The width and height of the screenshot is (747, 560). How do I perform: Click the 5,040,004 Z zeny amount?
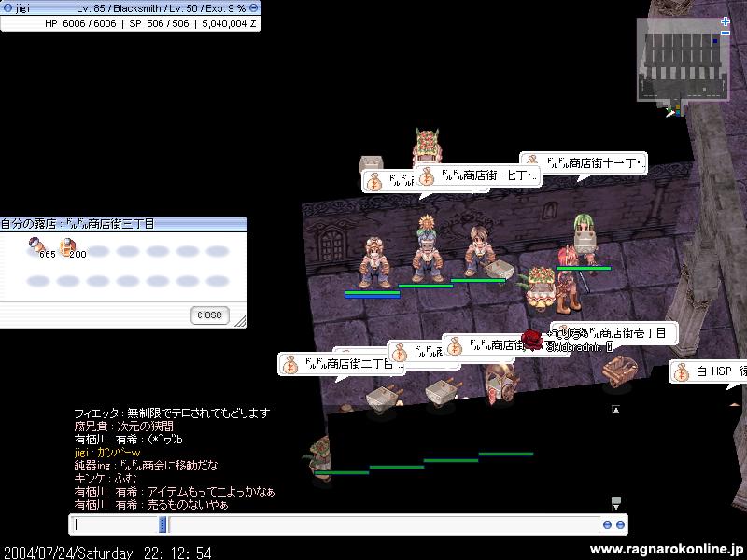(x=229, y=22)
